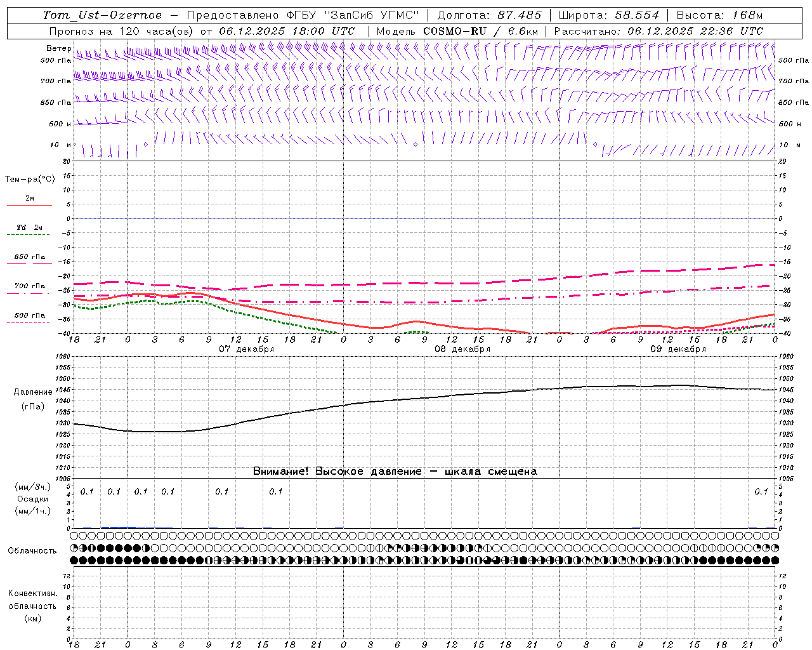Click the 07 декабря date label
The image size is (812, 650).
point(247,349)
